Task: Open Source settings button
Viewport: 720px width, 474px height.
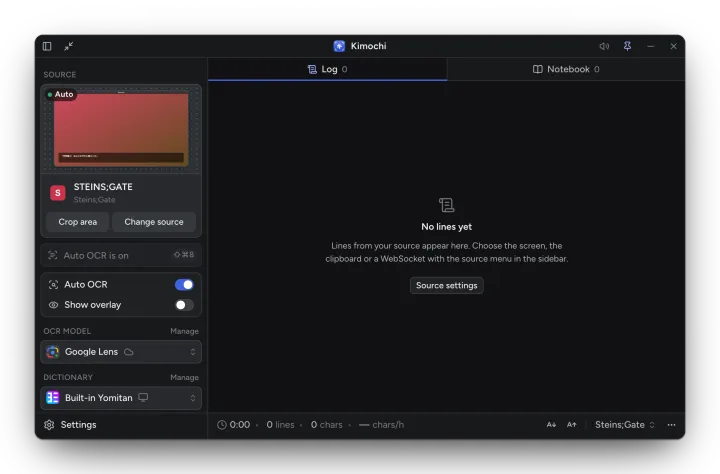Action: click(x=446, y=285)
